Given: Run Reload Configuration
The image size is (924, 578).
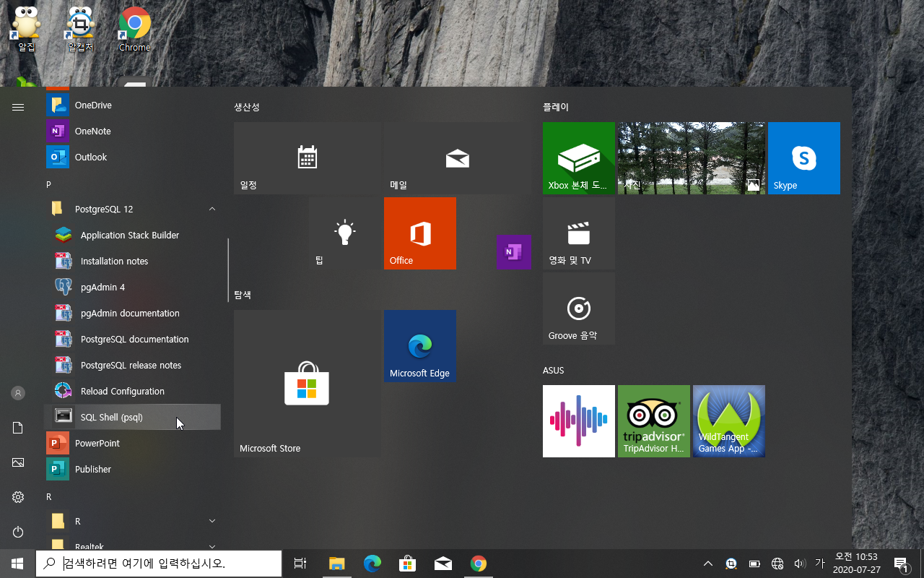Looking at the screenshot, I should [132, 391].
